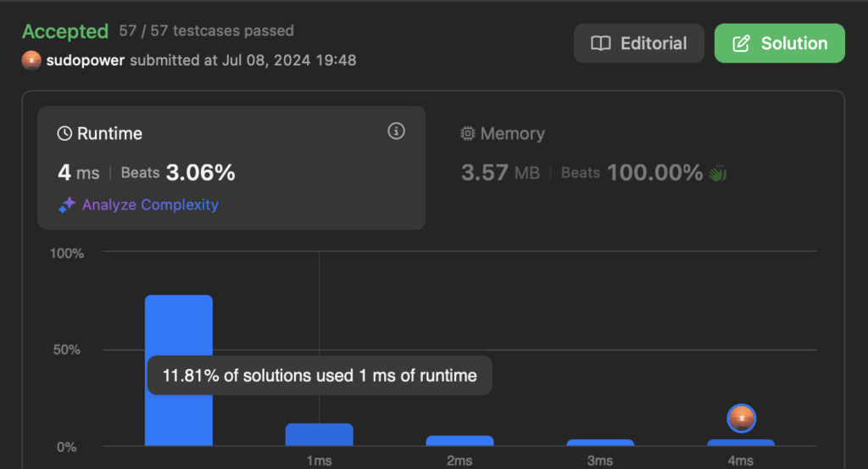Click the tallest bar in runtime chart
This screenshot has width=868, height=469.
coord(179,371)
